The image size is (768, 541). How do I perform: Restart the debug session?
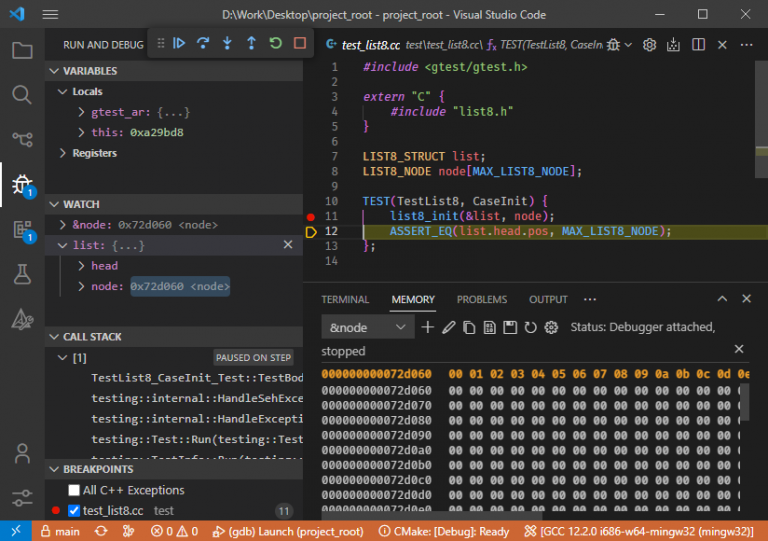(275, 44)
